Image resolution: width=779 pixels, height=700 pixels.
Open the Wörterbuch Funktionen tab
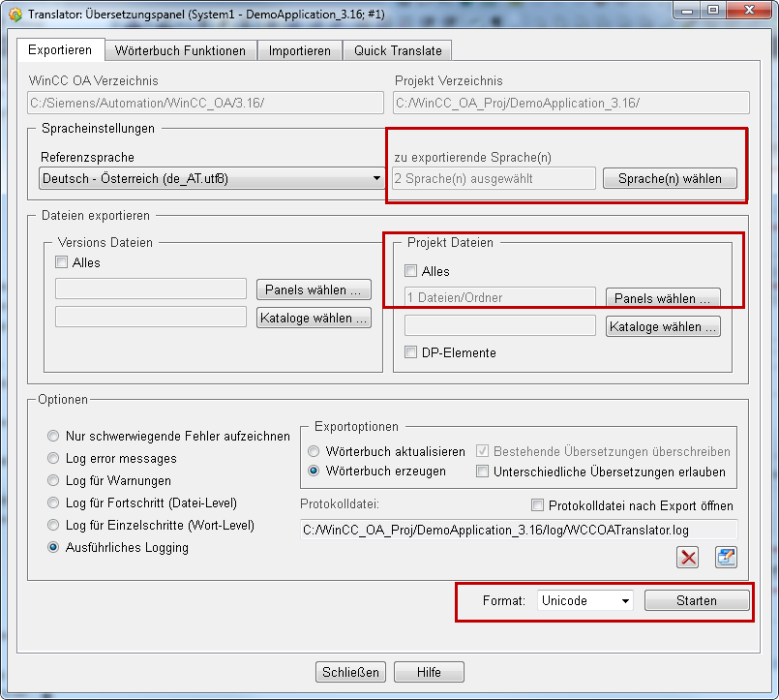(180, 50)
